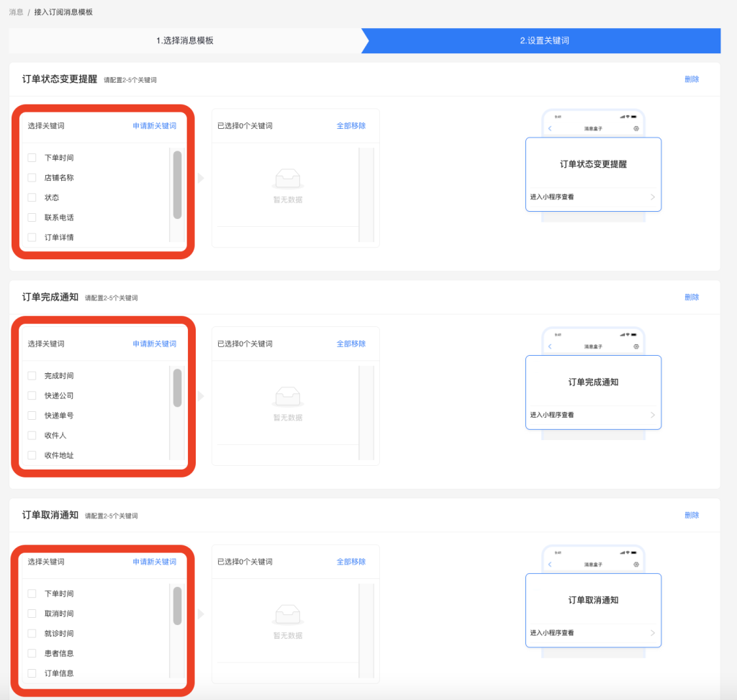The width and height of the screenshot is (737, 700).
Task: Click keyword list scrollbar in 订单状态变更提醒
Action: [x=177, y=184]
